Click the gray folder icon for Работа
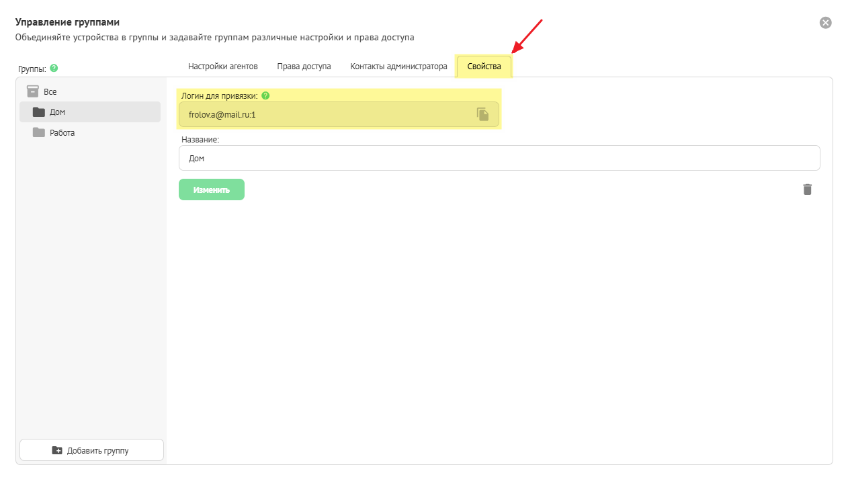 click(x=39, y=133)
